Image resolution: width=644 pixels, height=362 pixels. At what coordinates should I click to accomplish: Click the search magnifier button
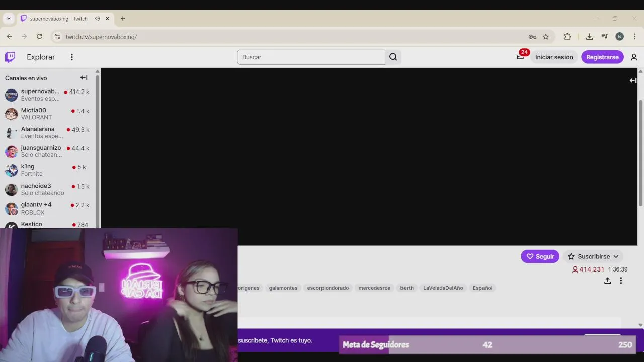(x=393, y=57)
